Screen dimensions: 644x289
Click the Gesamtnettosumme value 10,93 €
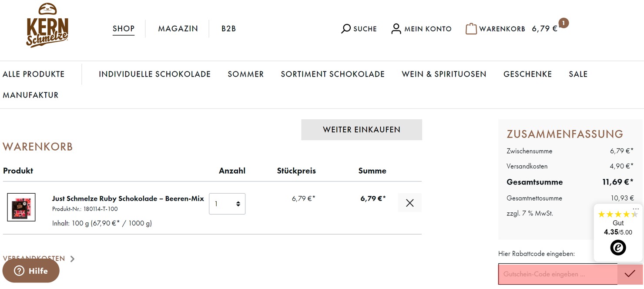click(622, 198)
